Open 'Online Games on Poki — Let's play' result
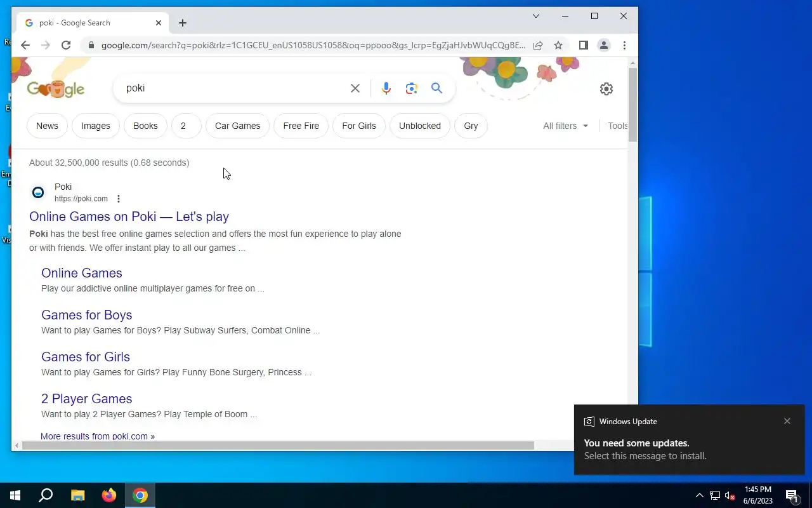 click(129, 217)
